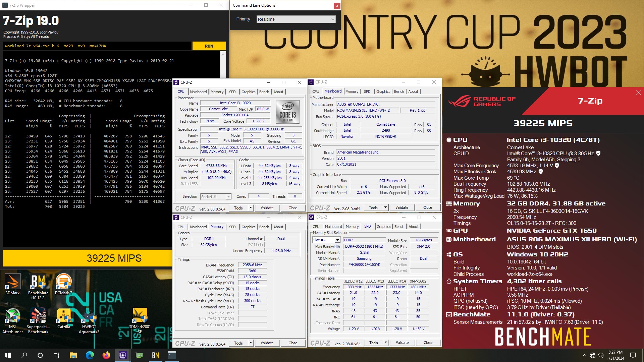The width and height of the screenshot is (644, 362).
Task: Click the Max Bandwidth DDR4-3602 field
Action: click(364, 246)
